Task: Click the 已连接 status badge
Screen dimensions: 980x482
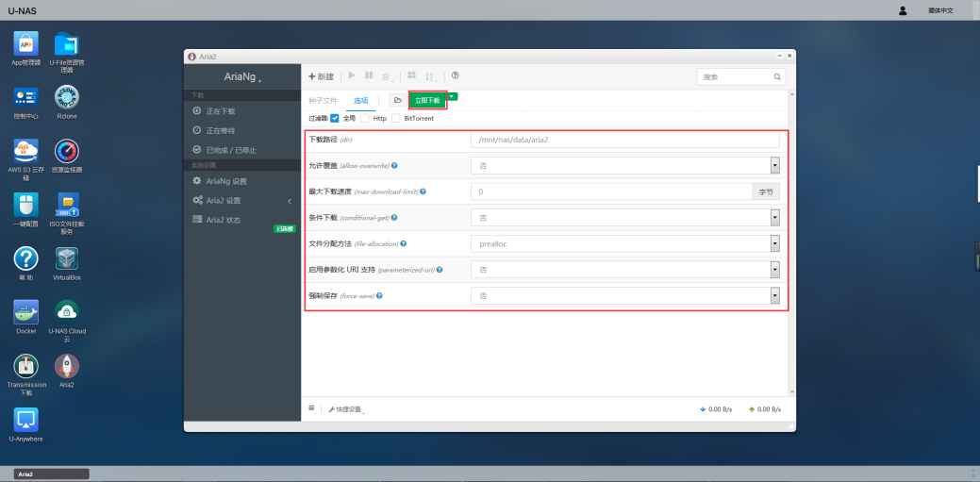Action: [x=284, y=229]
